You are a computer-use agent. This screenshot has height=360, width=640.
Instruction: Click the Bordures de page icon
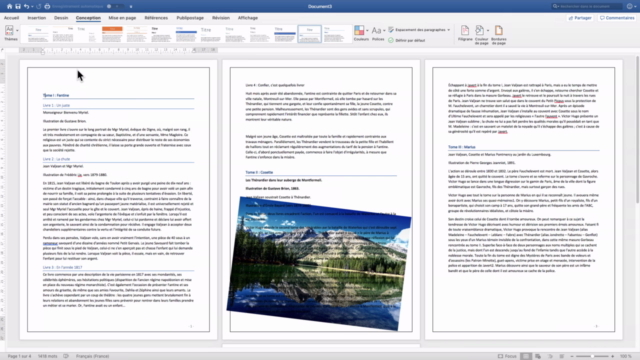coord(499,31)
